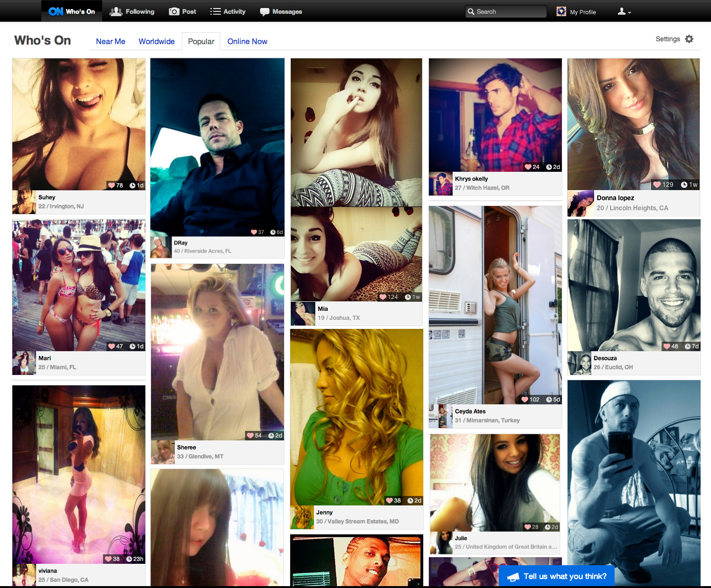Open the viviana profile name link

pyautogui.click(x=47, y=571)
